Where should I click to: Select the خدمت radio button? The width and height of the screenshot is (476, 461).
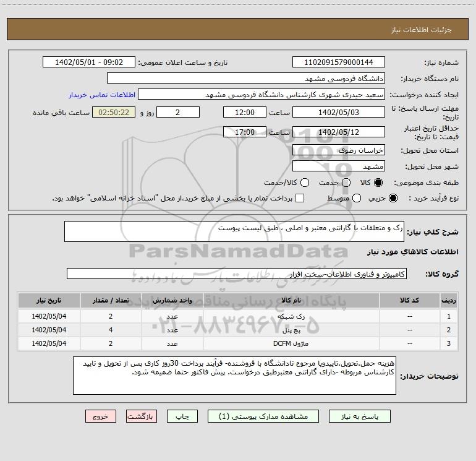pos(346,183)
